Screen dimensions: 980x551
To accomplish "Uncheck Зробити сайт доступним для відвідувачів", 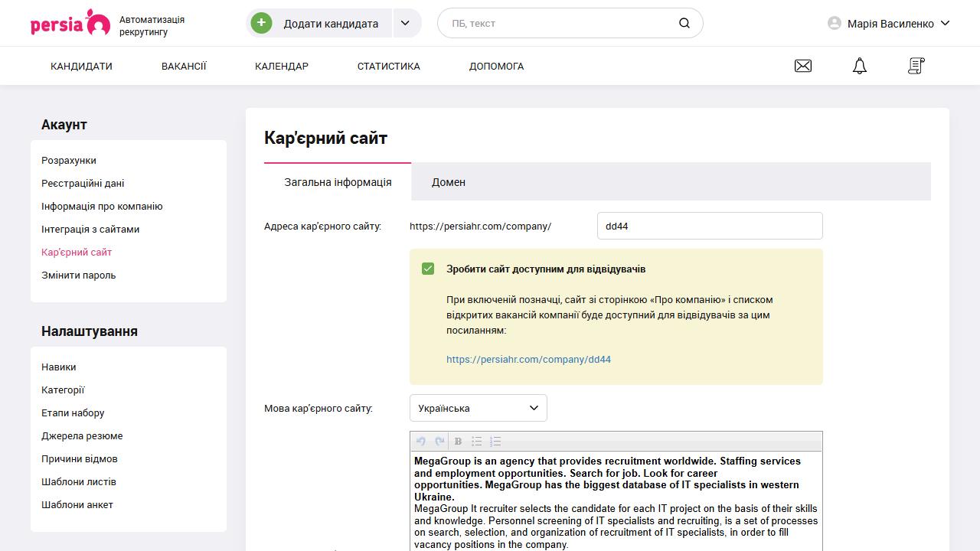I will click(428, 269).
